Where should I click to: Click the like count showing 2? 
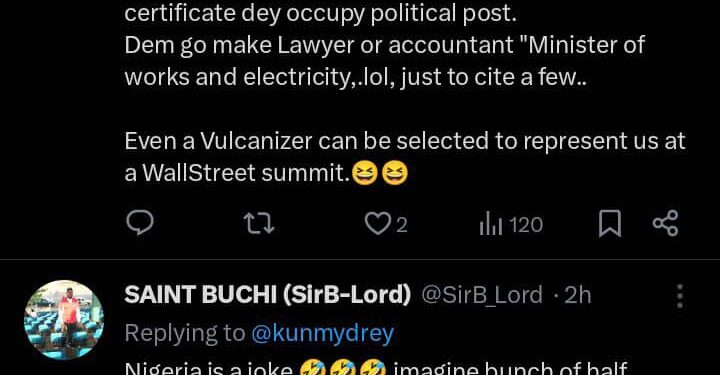tap(402, 225)
